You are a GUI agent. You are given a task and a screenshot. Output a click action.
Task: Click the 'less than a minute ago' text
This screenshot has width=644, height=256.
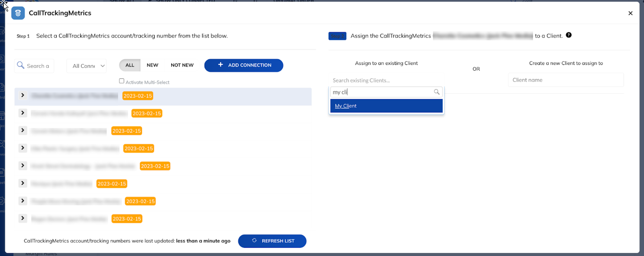click(203, 241)
